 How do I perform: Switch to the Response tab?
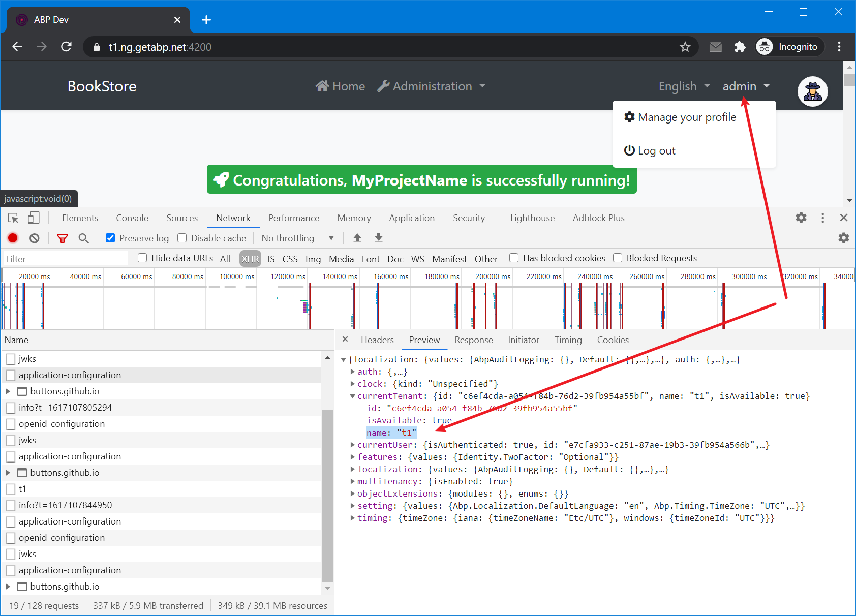pyautogui.click(x=473, y=340)
